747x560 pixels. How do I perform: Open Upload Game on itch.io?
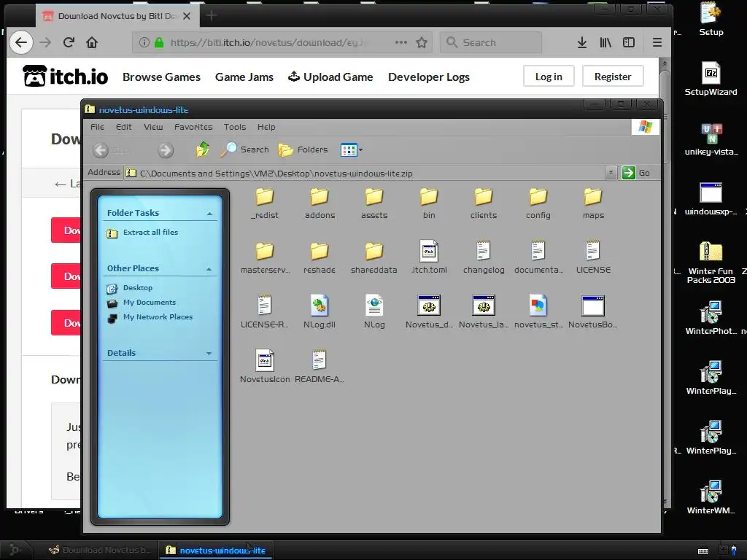pyautogui.click(x=330, y=77)
